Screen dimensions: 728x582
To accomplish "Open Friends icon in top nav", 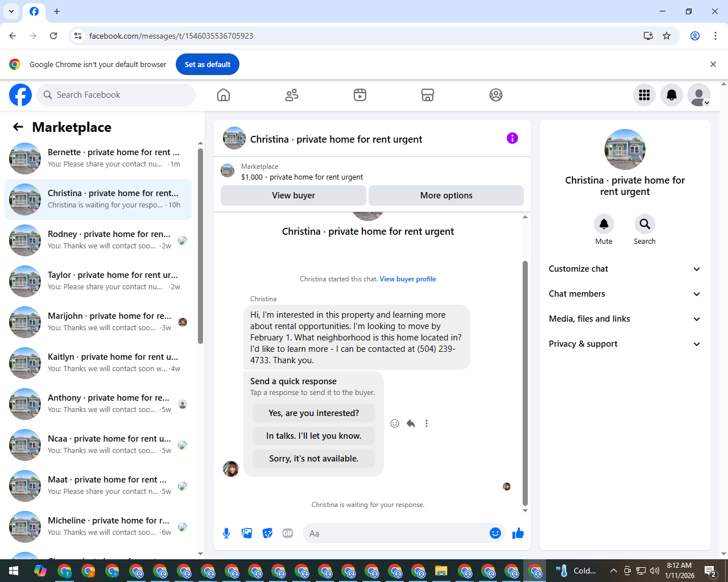I will tap(292, 95).
